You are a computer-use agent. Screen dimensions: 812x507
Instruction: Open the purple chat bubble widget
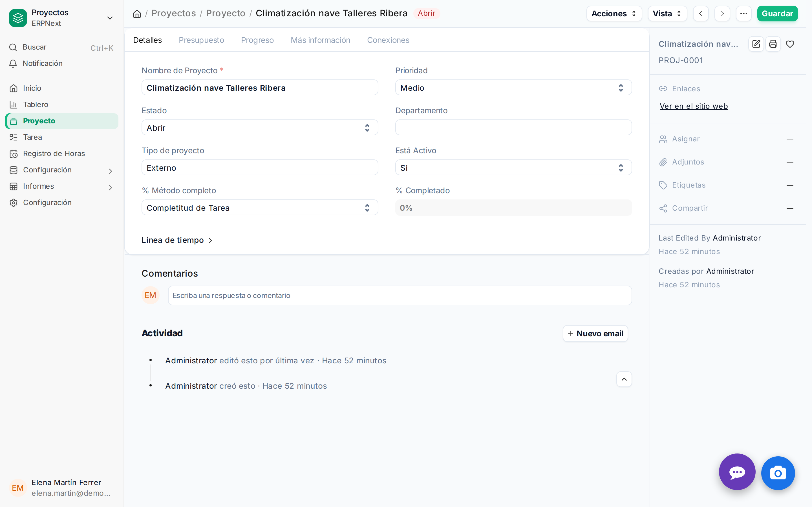[737, 472]
